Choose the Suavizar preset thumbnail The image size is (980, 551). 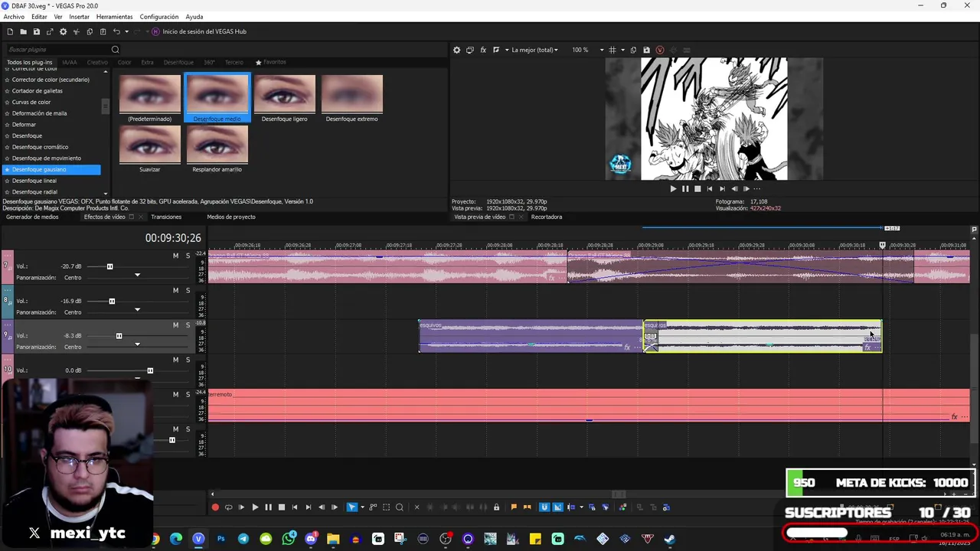pos(150,144)
